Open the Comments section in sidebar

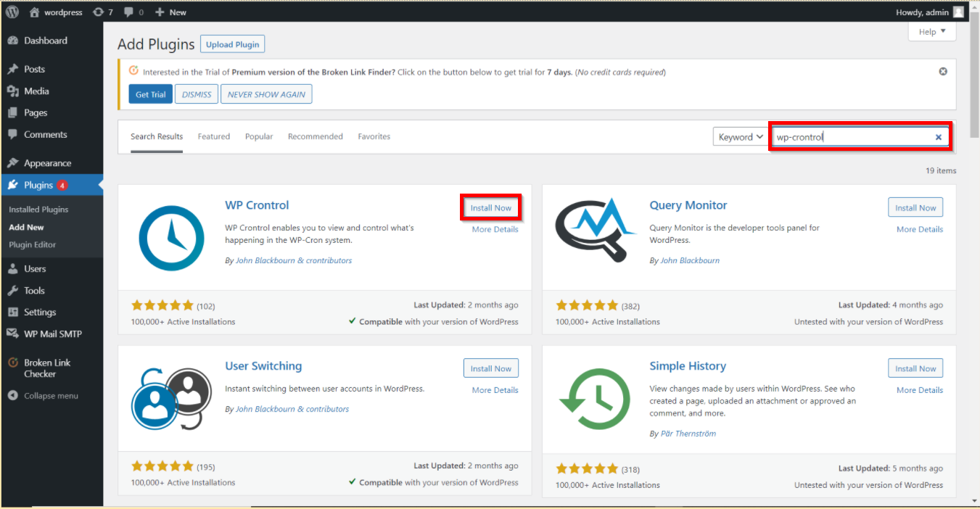52,134
